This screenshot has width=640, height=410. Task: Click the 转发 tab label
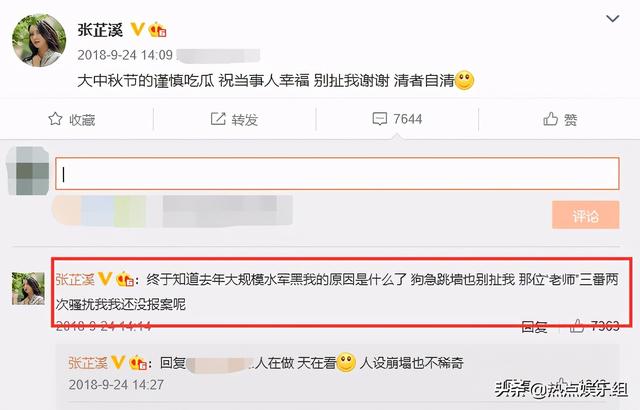point(245,120)
